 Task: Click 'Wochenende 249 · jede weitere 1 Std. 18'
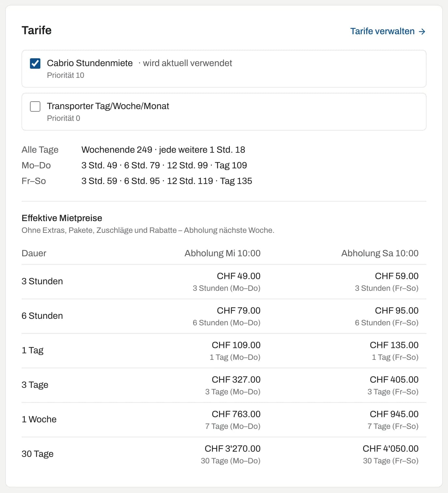point(163,149)
